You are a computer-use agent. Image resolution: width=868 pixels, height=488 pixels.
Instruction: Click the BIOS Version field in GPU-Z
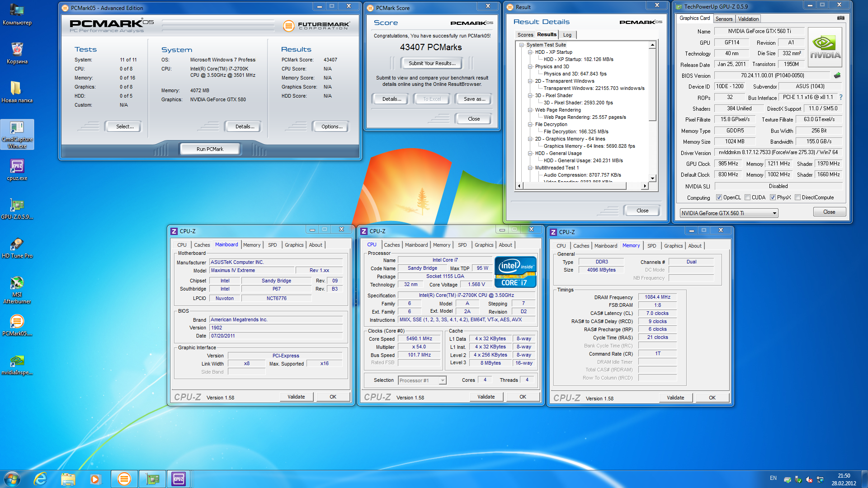(x=773, y=75)
